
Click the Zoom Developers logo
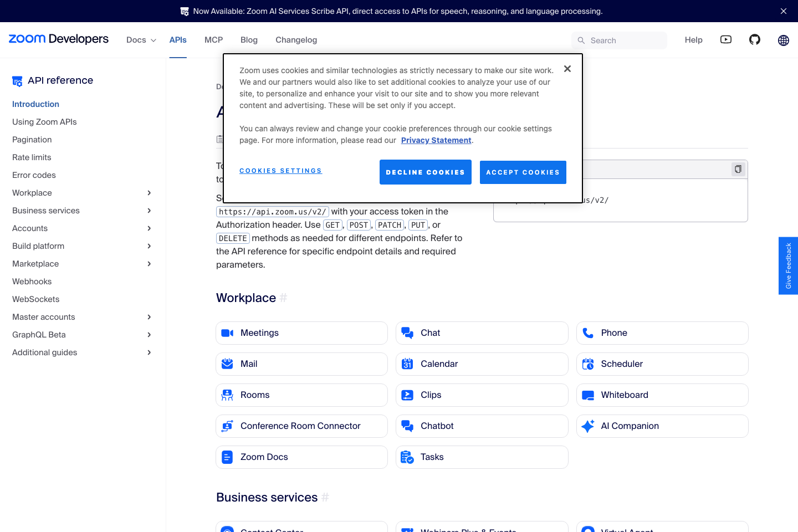pos(58,39)
